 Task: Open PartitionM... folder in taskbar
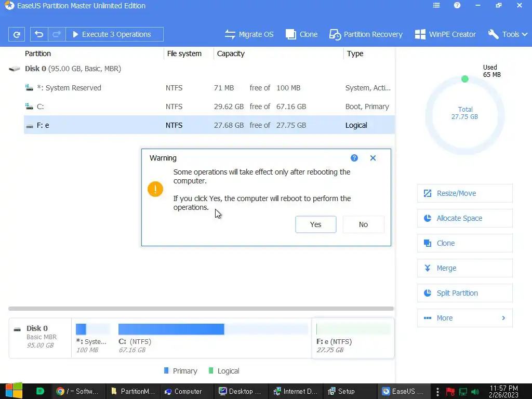133,391
